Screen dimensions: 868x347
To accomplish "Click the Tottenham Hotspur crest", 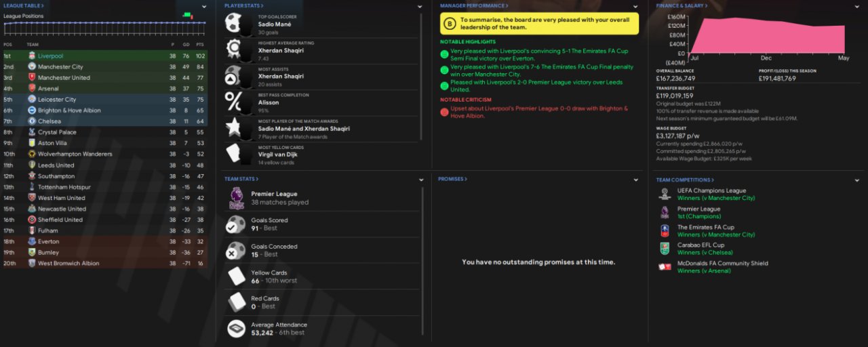I will pos(31,187).
